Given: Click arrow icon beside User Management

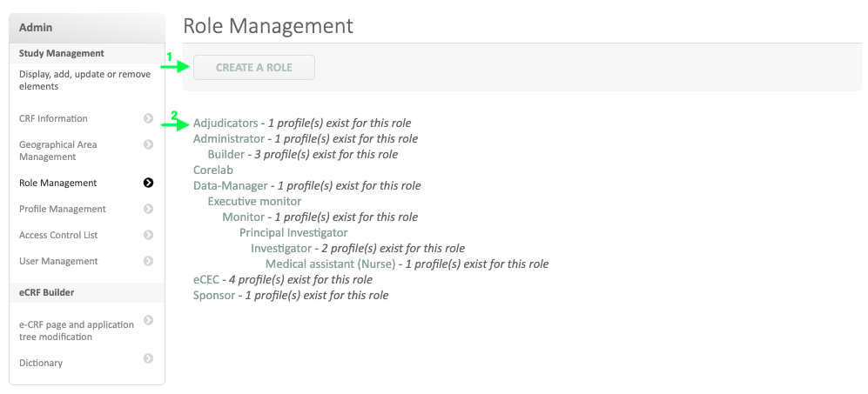Looking at the screenshot, I should pyautogui.click(x=148, y=261).
